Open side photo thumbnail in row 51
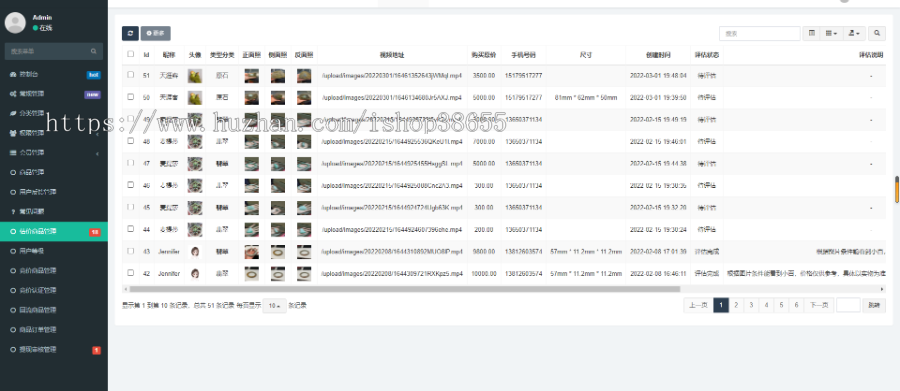900x391 pixels. pos(278,75)
